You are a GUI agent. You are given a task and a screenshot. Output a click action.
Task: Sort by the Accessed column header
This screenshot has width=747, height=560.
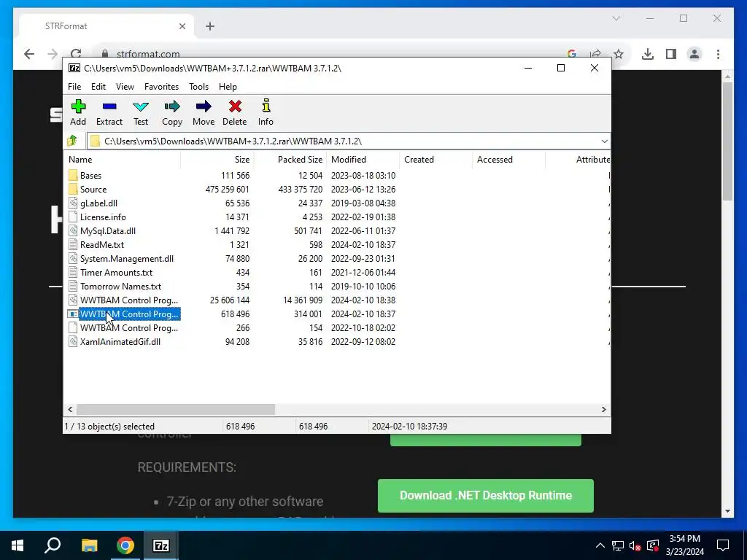[508, 160]
